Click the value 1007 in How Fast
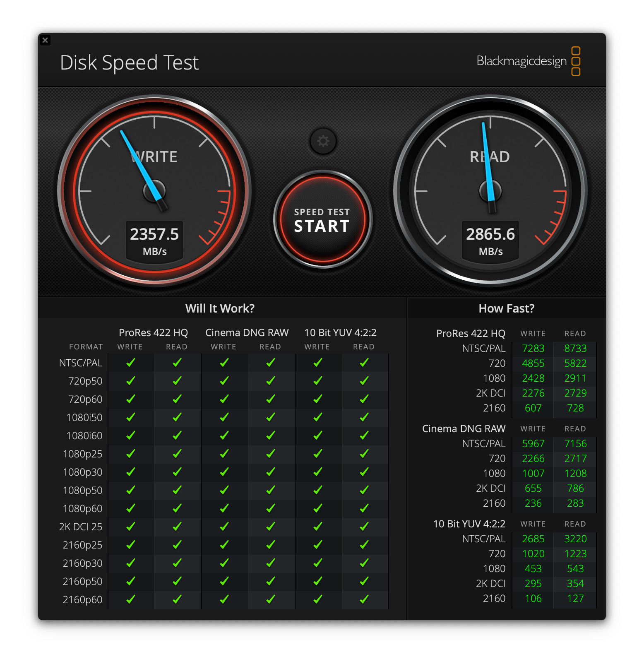This screenshot has height=664, width=644. [x=533, y=474]
